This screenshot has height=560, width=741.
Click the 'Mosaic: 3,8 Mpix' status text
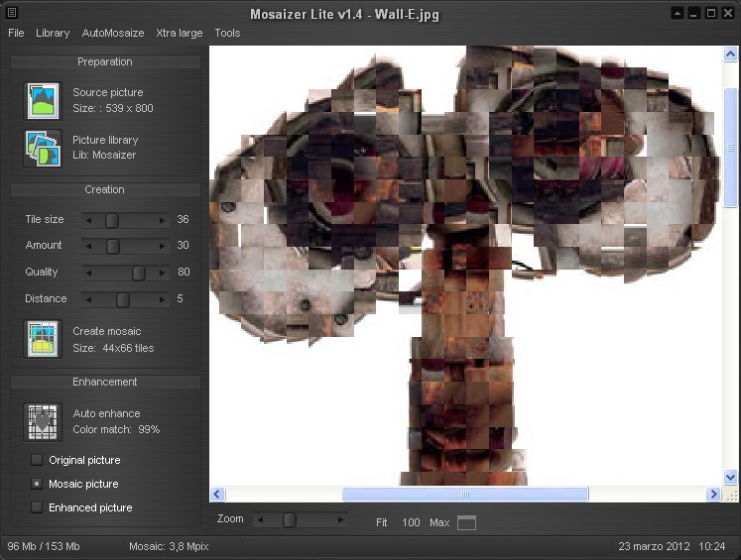(169, 547)
